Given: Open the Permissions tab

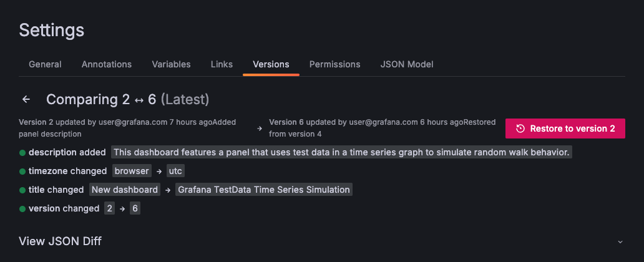Looking at the screenshot, I should coord(334,64).
